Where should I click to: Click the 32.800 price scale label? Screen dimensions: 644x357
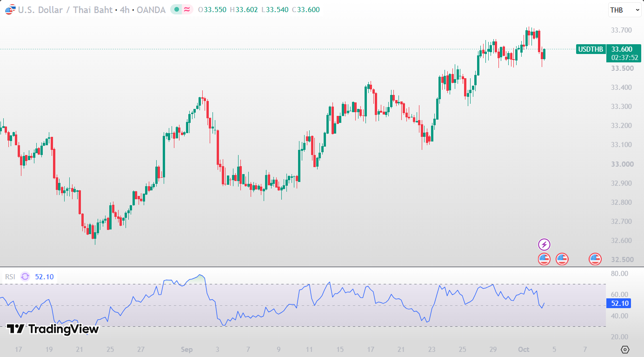click(621, 202)
